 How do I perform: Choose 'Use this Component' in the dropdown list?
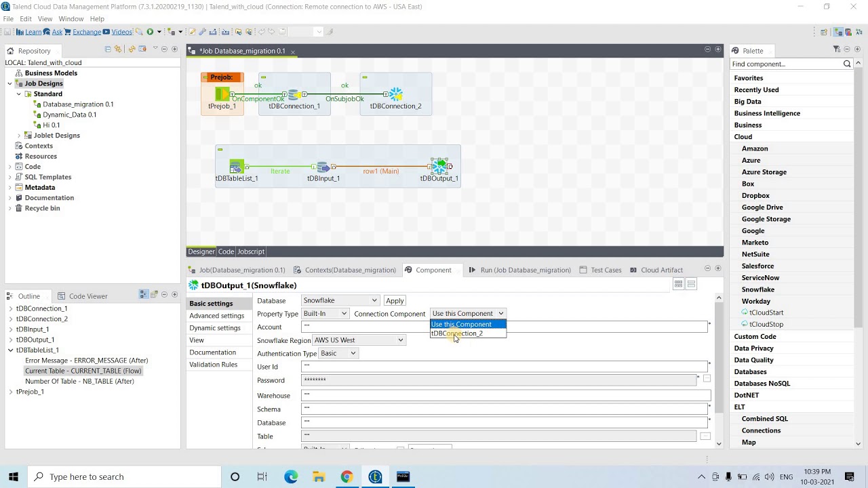coord(468,324)
